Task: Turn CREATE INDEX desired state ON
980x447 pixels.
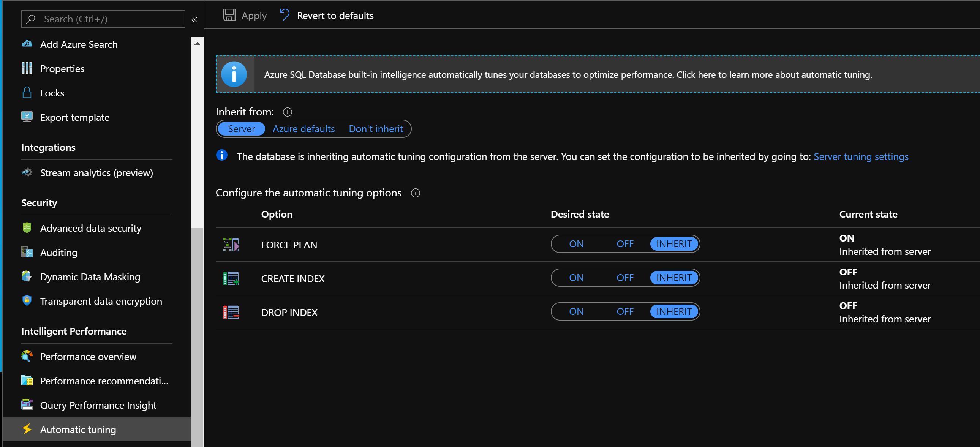Action: click(576, 278)
